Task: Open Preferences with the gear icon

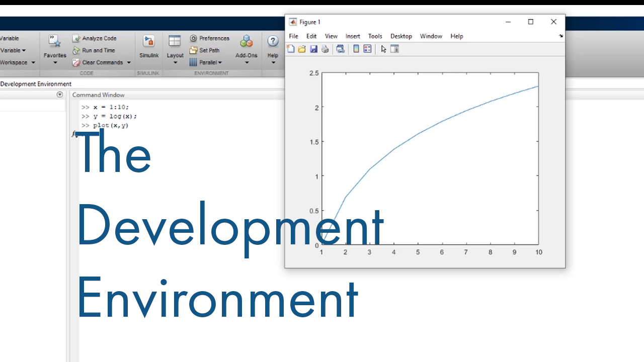Action: (193, 38)
